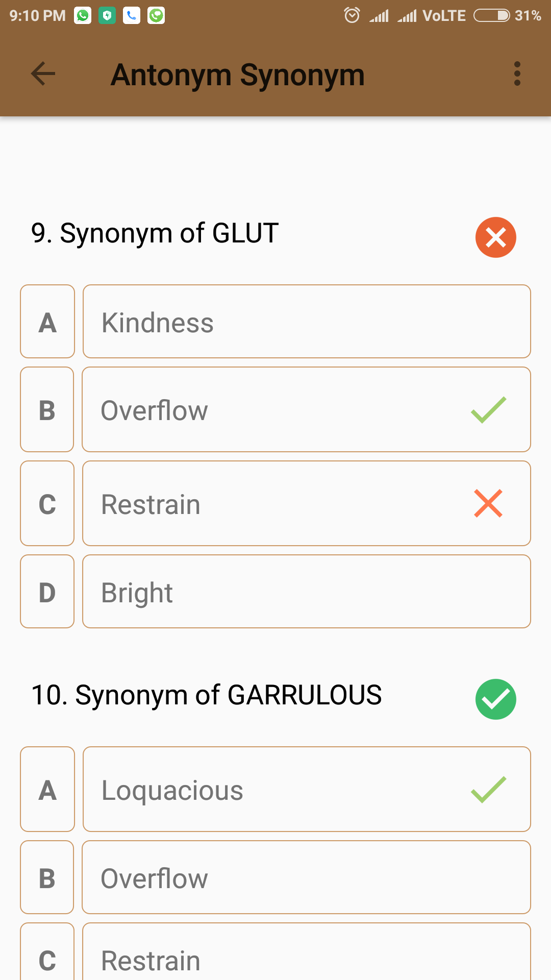Choose Overflow answer under GARRULOUS question
The height and width of the screenshot is (980, 551).
pos(307,877)
